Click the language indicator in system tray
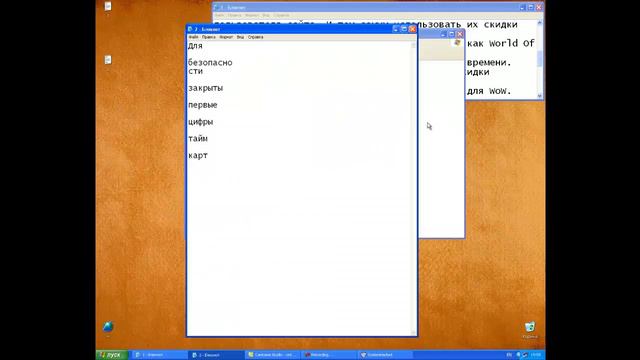This screenshot has height=360, width=640. coord(509,355)
